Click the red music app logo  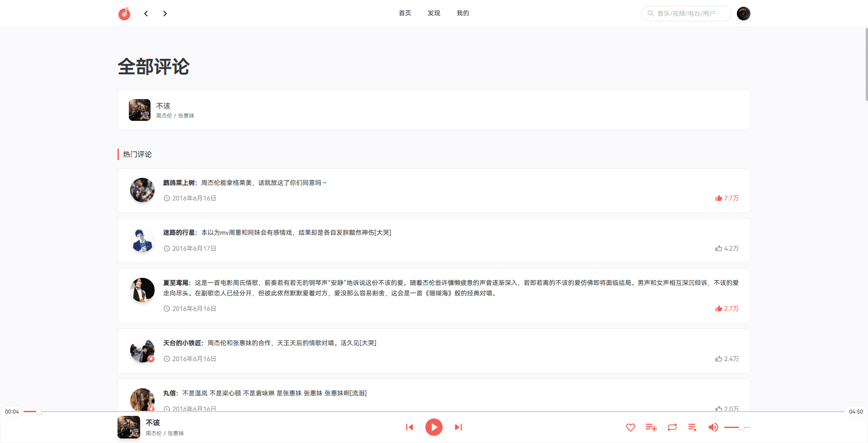pyautogui.click(x=124, y=14)
